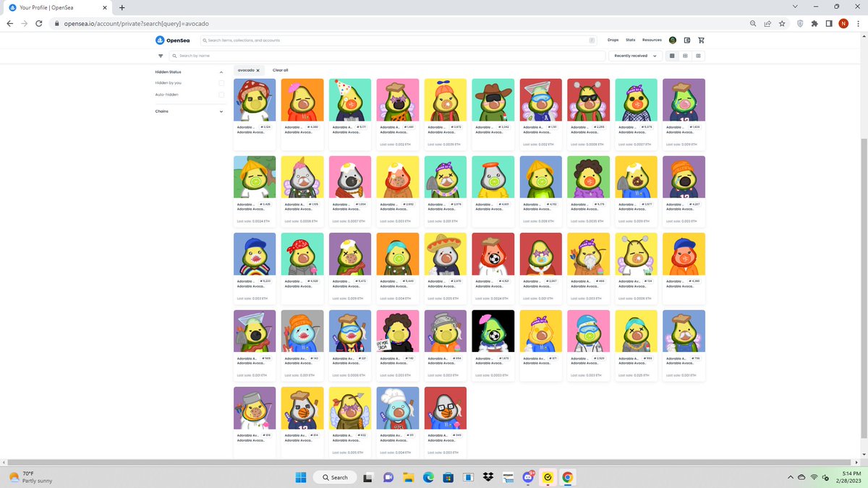Focus the Search items, collections, accounts field
The width and height of the screenshot is (868, 488).
tap(399, 40)
